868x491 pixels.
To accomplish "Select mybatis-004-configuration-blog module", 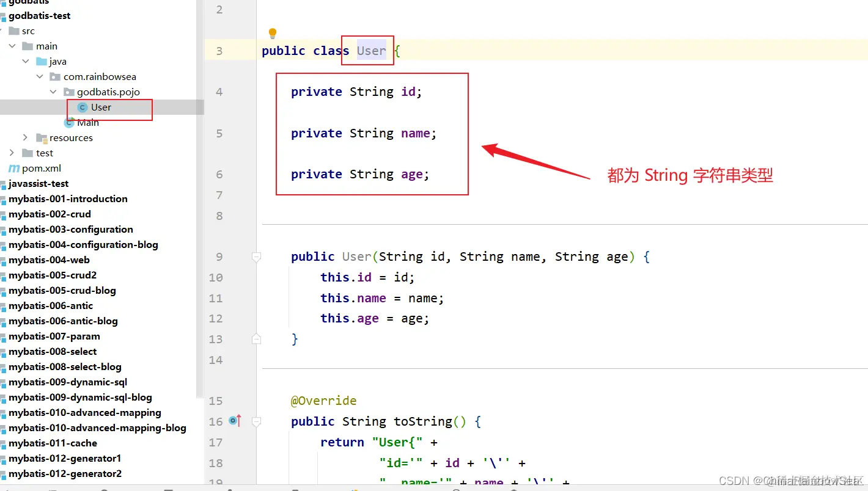I will [x=83, y=244].
